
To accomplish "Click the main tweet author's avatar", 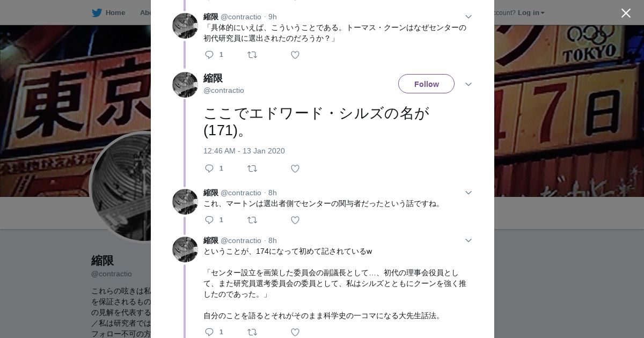I will point(185,85).
